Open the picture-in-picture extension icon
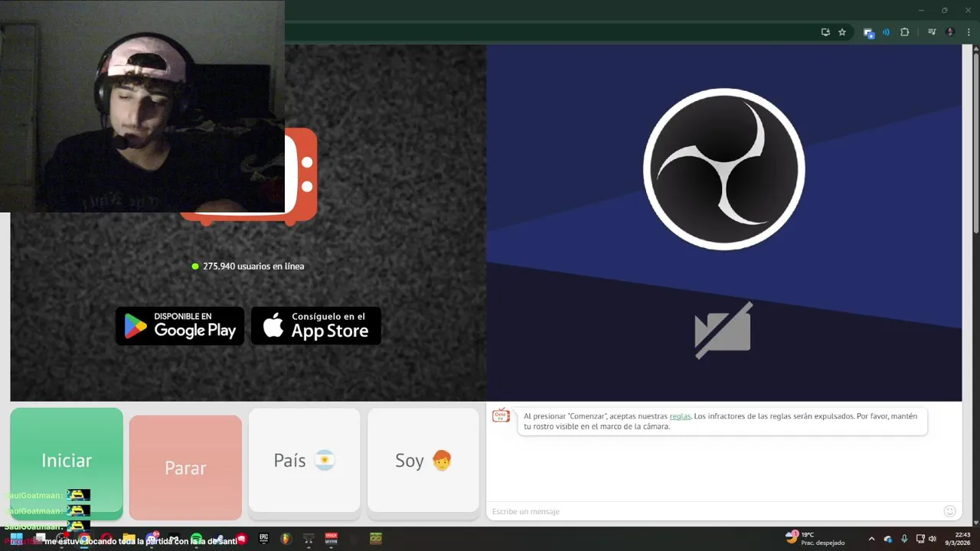This screenshot has height=551, width=980. tap(868, 32)
